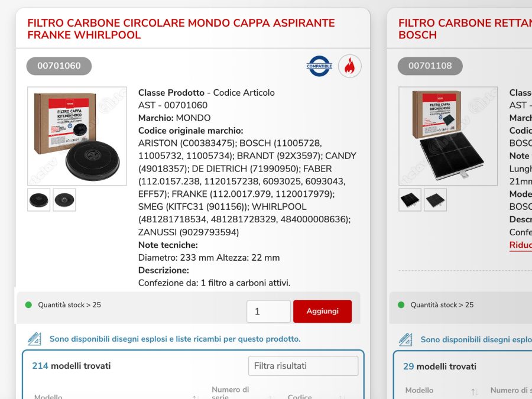
Task: Click the blue Compatible badge icon
Action: [x=319, y=66]
